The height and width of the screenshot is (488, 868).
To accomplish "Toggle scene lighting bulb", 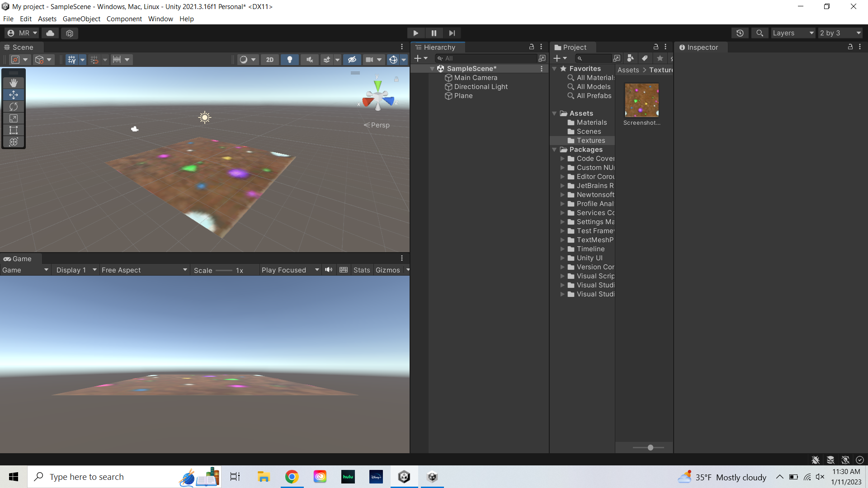I will (290, 60).
